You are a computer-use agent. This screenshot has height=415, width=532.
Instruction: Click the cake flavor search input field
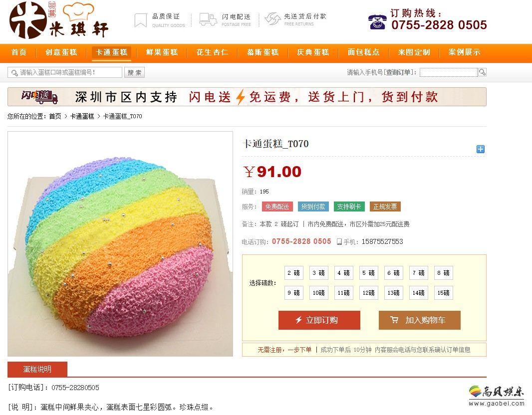65,72
